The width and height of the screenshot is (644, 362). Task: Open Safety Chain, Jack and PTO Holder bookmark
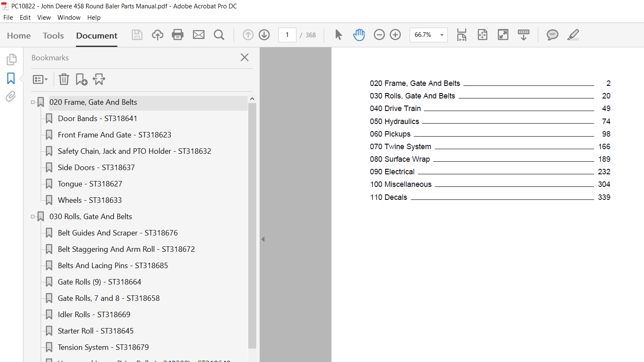pos(134,151)
